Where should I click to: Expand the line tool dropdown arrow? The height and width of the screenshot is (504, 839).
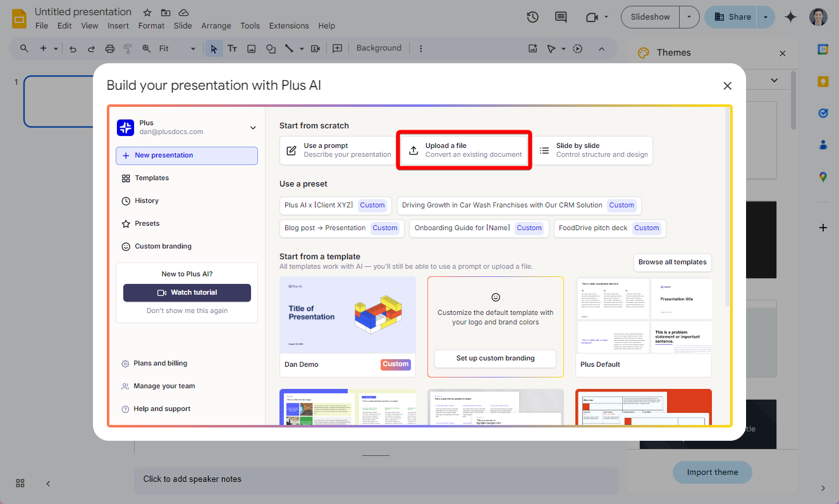302,49
